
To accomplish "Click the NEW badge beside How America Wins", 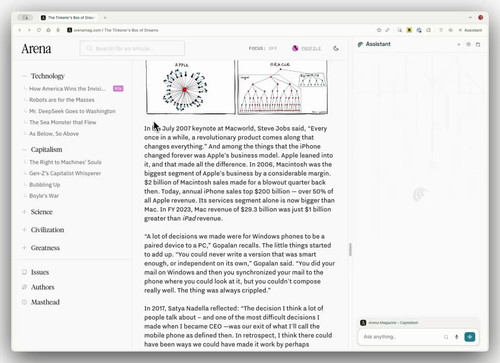I will click(118, 89).
